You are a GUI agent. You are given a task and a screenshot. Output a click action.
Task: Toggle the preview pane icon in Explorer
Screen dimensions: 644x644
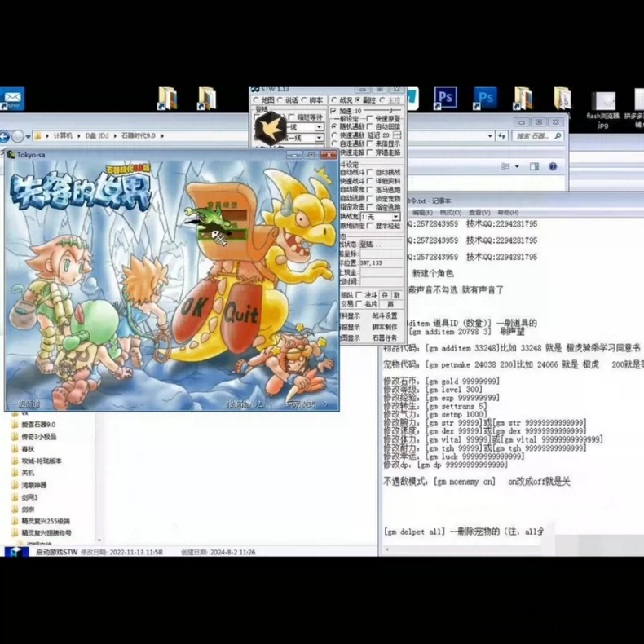[x=534, y=166]
